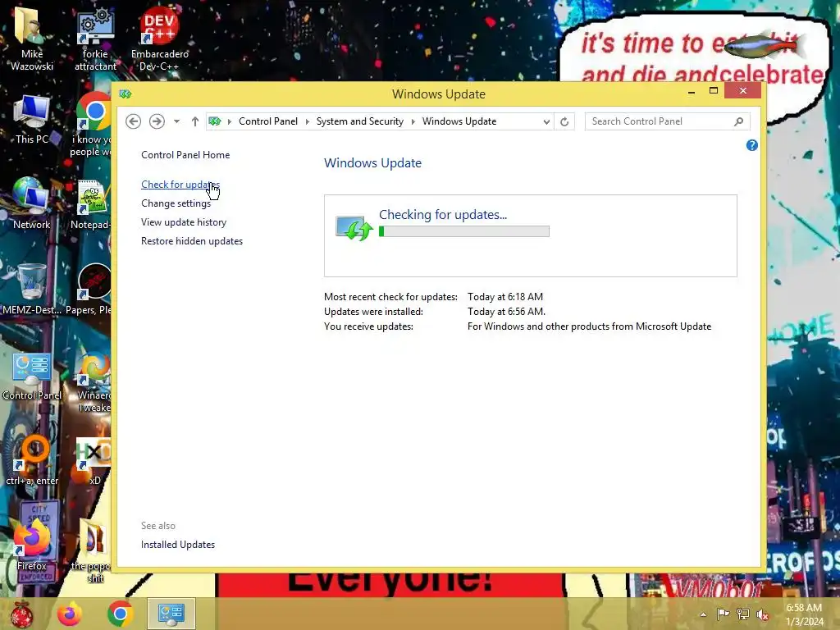The width and height of the screenshot is (840, 630).
Task: Open Installed Updates link
Action: (x=178, y=545)
